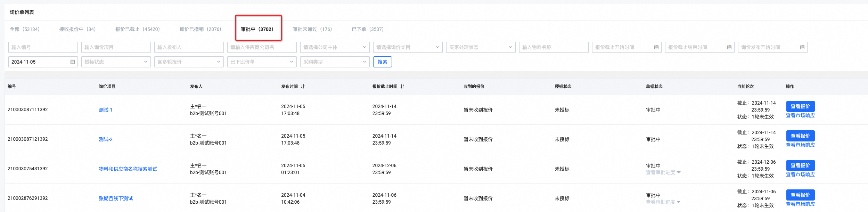
Task: Switch to the 报价已截止 tab
Action: (x=137, y=29)
